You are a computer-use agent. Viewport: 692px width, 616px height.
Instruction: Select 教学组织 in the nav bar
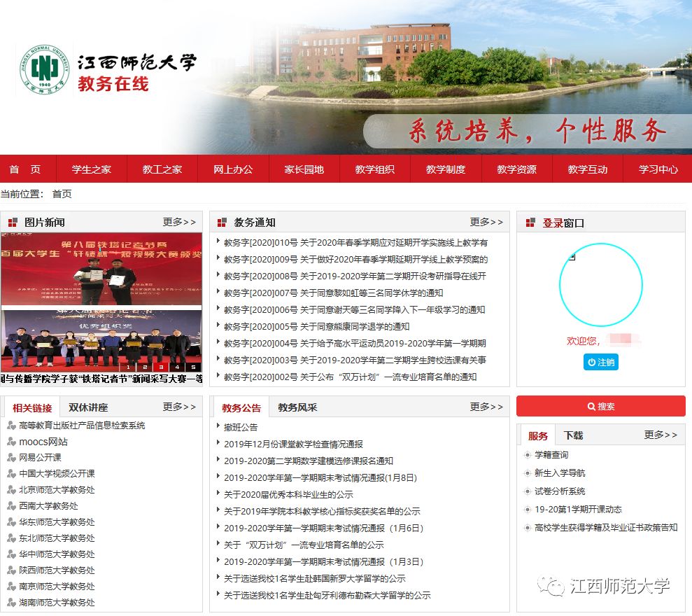(374, 169)
